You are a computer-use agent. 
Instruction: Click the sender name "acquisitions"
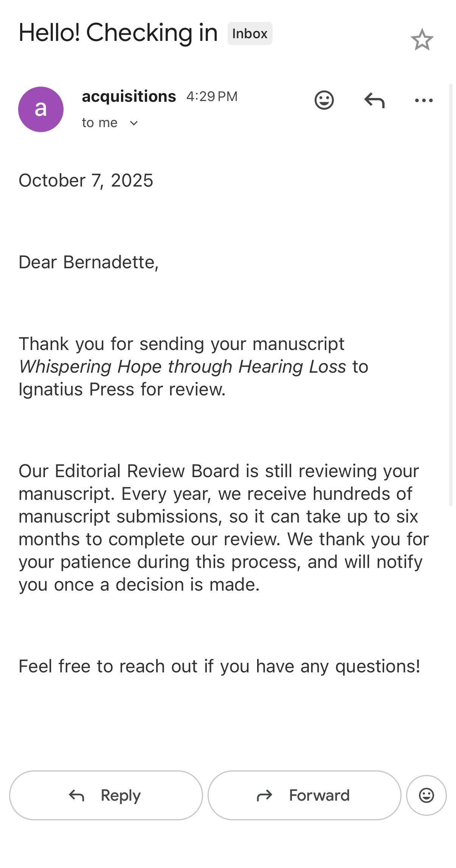click(129, 96)
